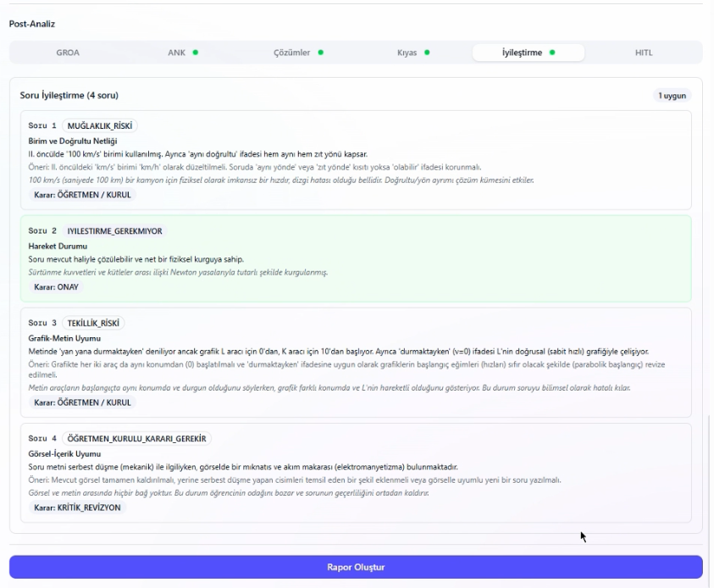Open the HITL tab
The width and height of the screenshot is (714, 588).
pyautogui.click(x=644, y=53)
